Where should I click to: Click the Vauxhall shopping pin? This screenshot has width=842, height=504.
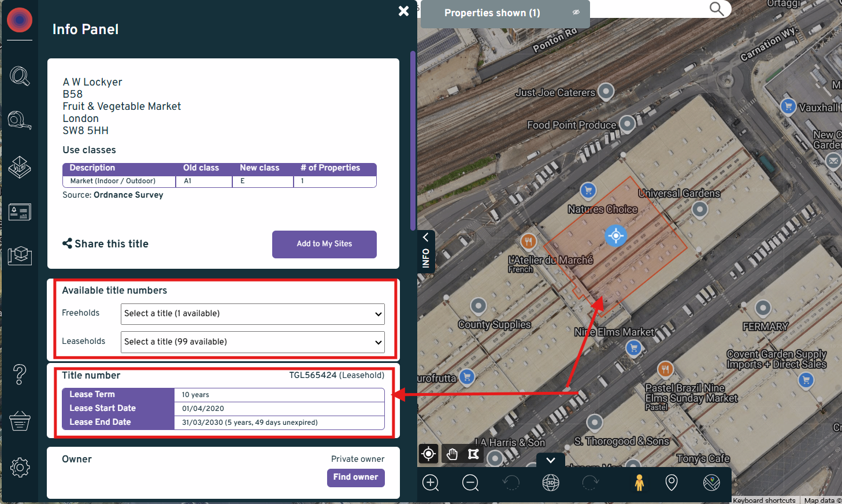click(788, 106)
